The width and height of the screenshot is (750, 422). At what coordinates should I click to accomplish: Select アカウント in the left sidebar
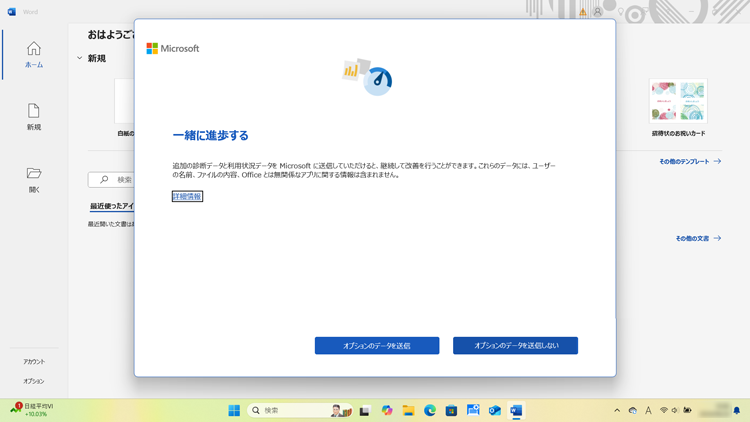[x=34, y=362]
